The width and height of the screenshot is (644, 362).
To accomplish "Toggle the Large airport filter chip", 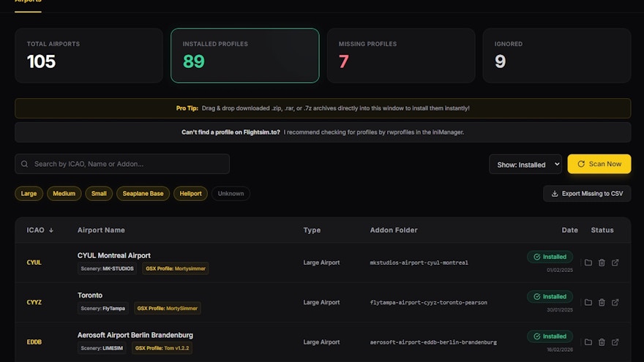I will pyautogui.click(x=29, y=194).
